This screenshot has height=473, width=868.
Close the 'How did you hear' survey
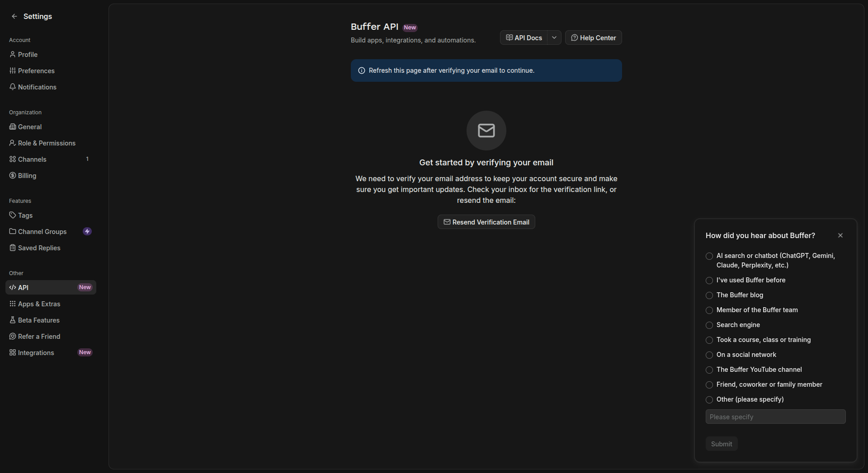point(840,235)
